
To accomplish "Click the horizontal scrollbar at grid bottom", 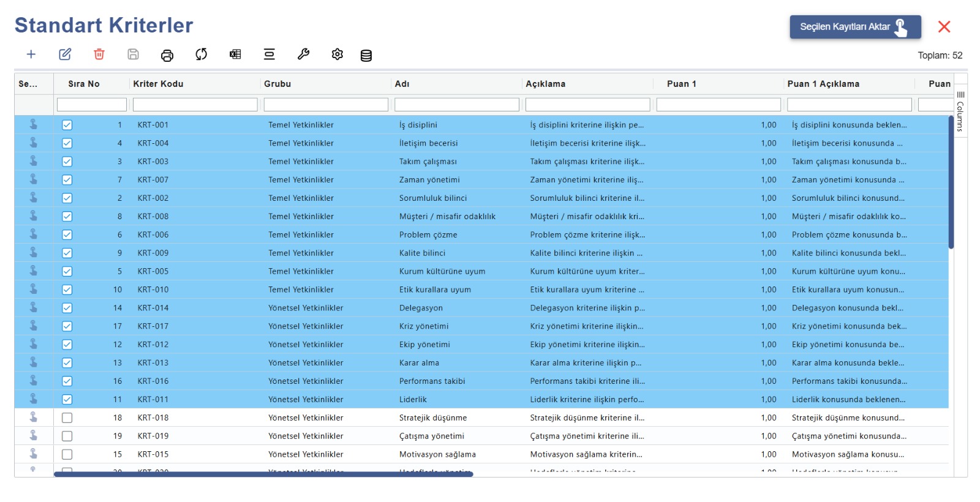I will 263,474.
